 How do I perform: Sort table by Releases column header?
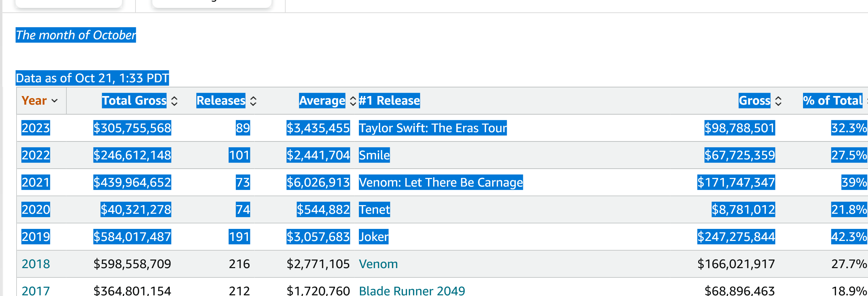pos(221,101)
